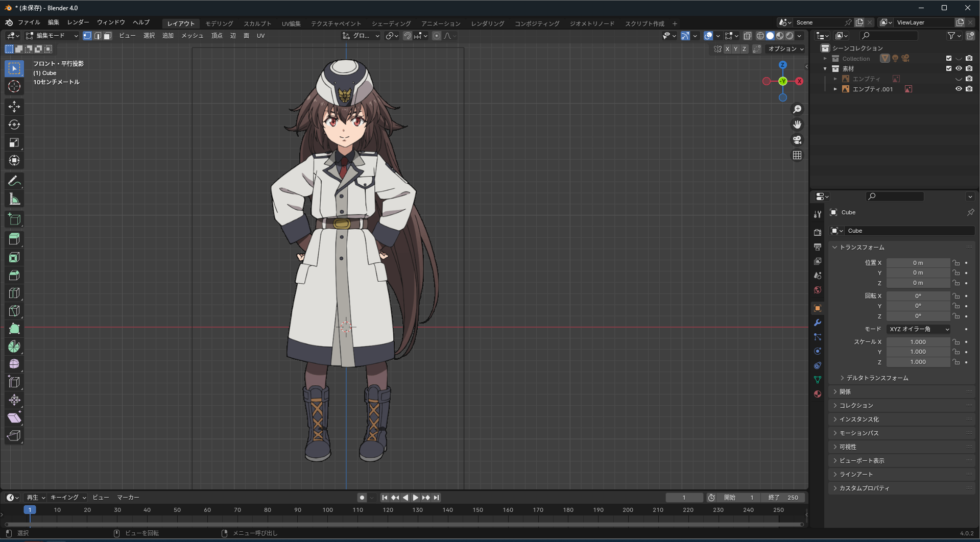Enable face select mode
Image resolution: width=980 pixels, height=542 pixels.
click(108, 36)
